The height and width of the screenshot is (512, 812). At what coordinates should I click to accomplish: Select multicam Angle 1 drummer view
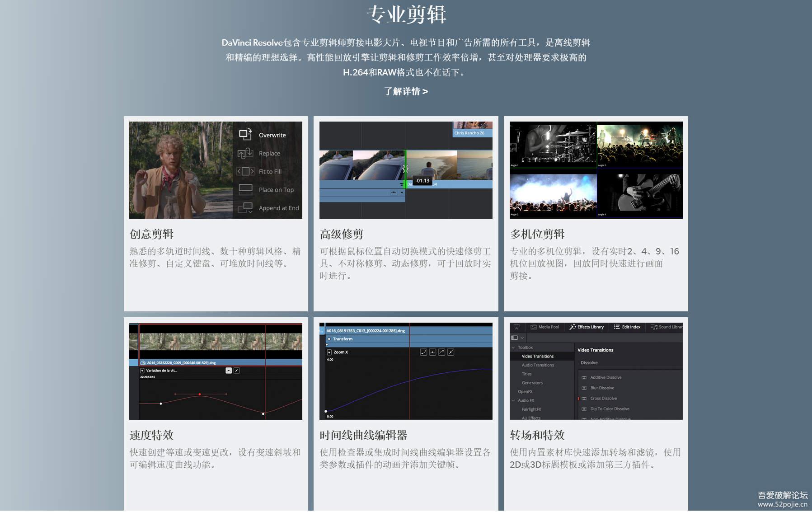click(x=553, y=146)
